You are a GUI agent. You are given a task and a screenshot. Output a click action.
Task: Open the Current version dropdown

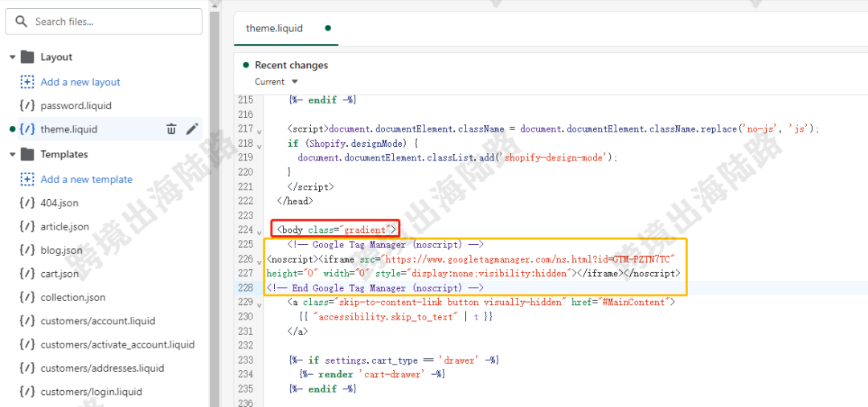click(276, 82)
